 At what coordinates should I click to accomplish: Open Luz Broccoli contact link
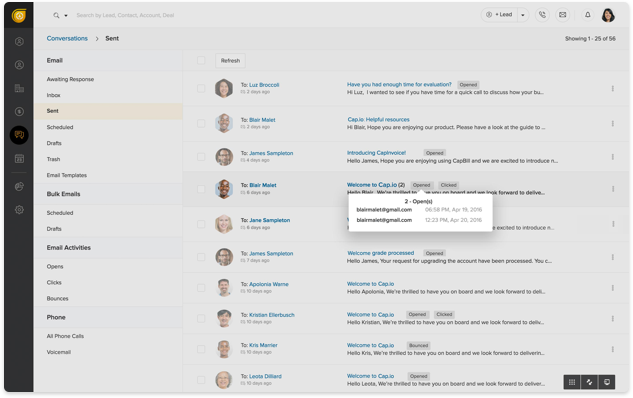[264, 85]
